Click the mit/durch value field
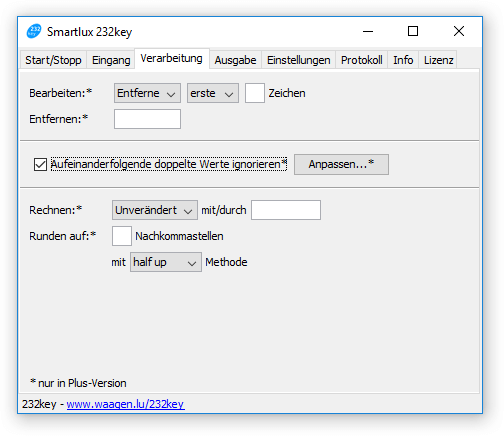Image resolution: width=504 pixels, height=436 pixels. coord(286,210)
